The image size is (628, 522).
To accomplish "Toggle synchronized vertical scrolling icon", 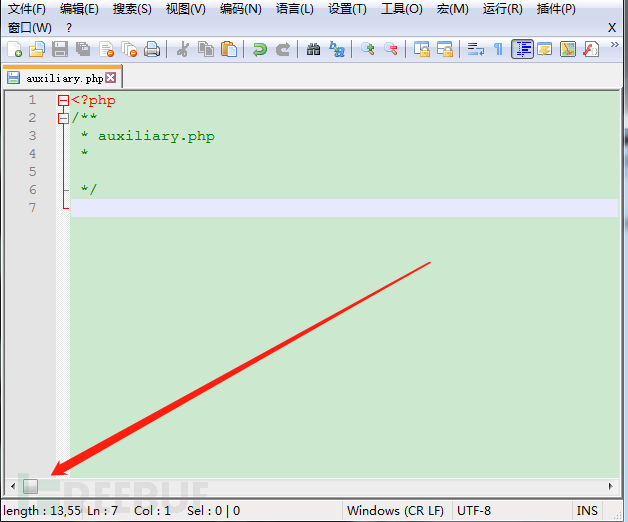I will coord(421,50).
